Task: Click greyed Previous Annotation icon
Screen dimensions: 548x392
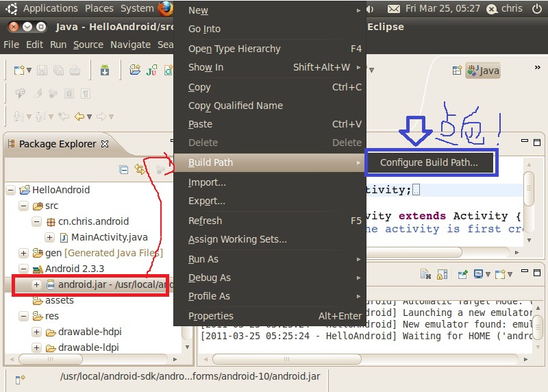Action: pos(40,117)
